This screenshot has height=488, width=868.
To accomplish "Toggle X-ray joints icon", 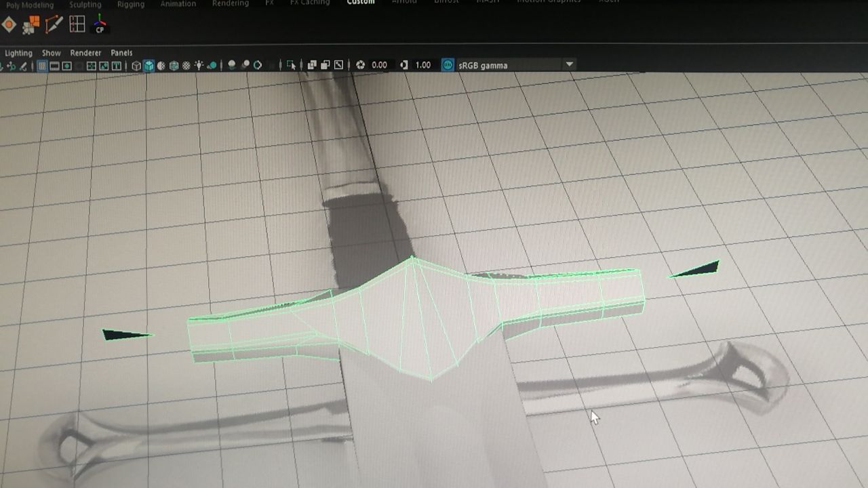I will click(x=338, y=66).
